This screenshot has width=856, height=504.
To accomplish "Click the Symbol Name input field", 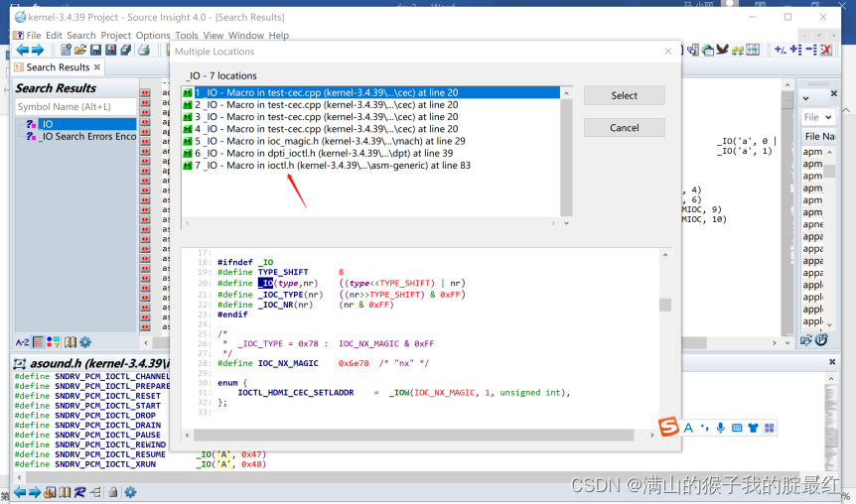I will (75, 106).
